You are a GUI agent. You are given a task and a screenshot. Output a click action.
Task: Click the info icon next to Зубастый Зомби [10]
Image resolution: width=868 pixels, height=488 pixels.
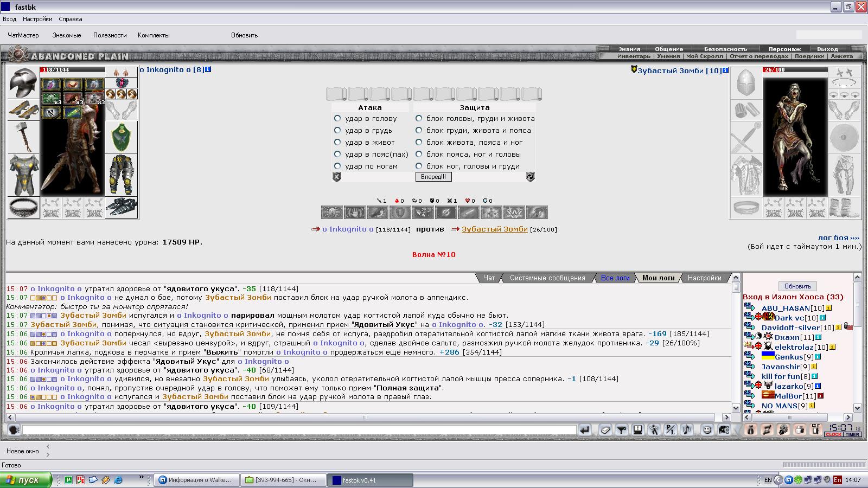point(725,70)
